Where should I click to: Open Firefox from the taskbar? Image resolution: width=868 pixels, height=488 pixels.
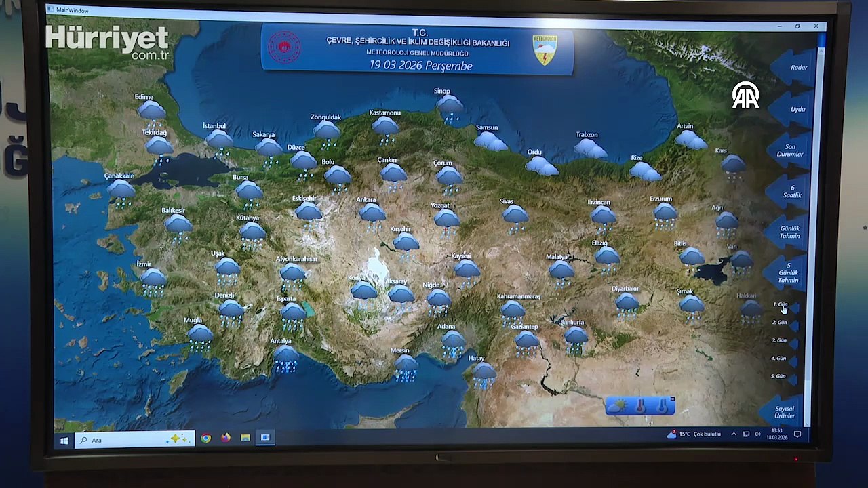point(225,438)
